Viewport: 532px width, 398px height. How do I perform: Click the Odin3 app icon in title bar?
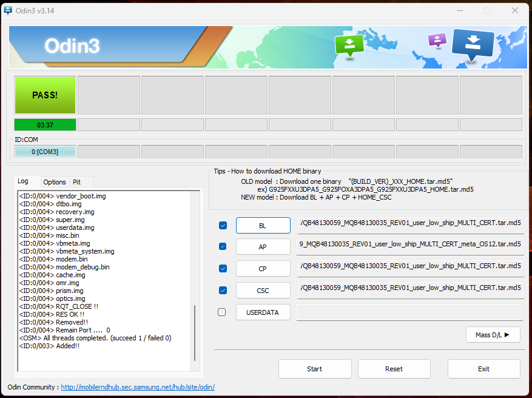tap(7, 10)
